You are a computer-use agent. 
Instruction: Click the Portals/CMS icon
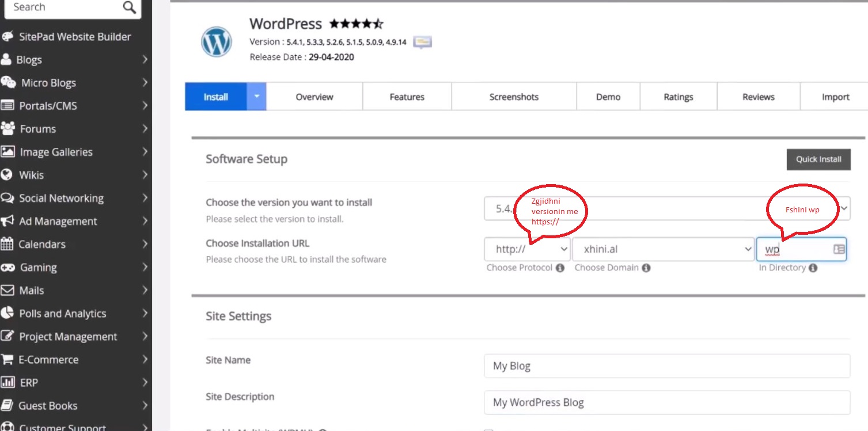coord(7,105)
